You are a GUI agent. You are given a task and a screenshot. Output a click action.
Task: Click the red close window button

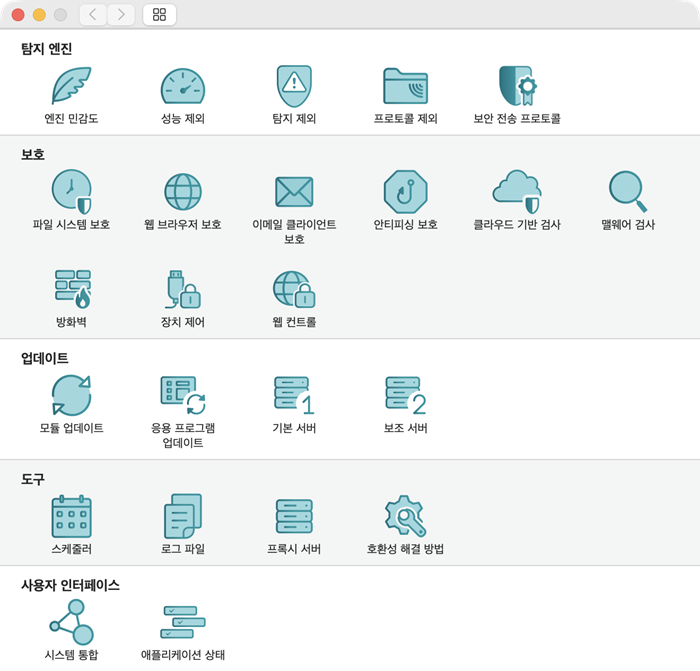(18, 15)
